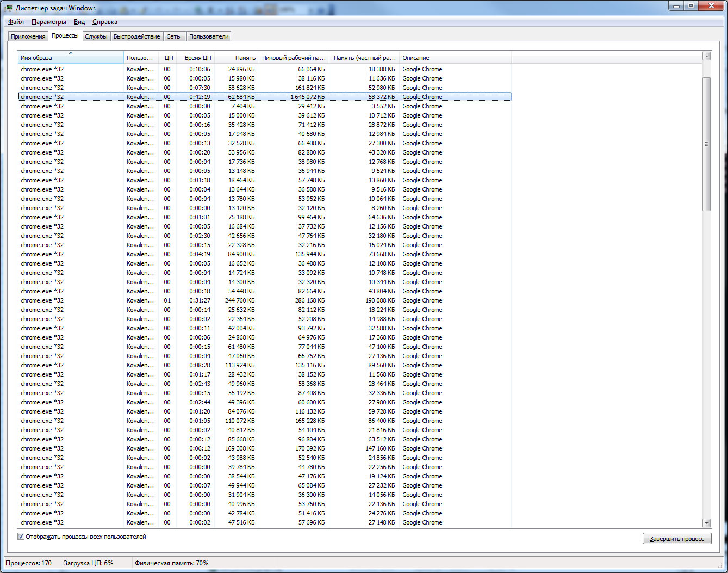Click the private memory cell 190 088 КБ
The image size is (728, 573).
[x=380, y=300]
